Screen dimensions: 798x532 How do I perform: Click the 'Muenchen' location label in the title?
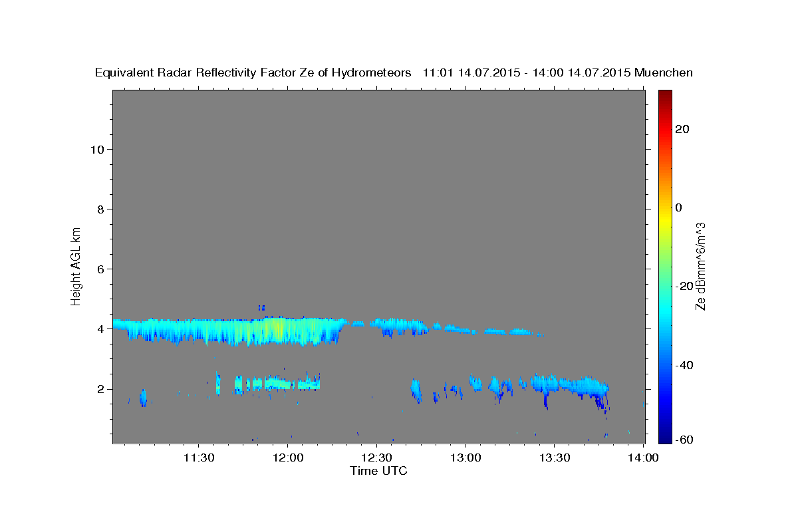[664, 72]
